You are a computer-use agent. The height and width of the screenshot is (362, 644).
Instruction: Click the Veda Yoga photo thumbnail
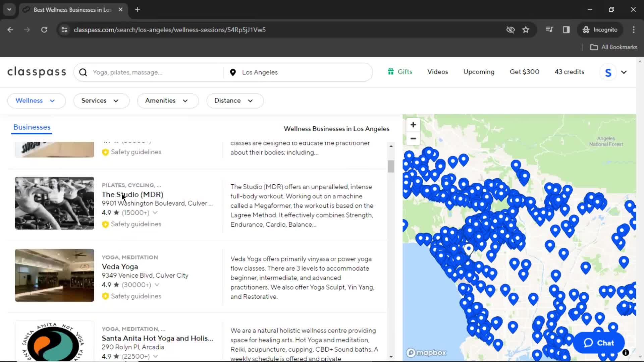coord(54,275)
